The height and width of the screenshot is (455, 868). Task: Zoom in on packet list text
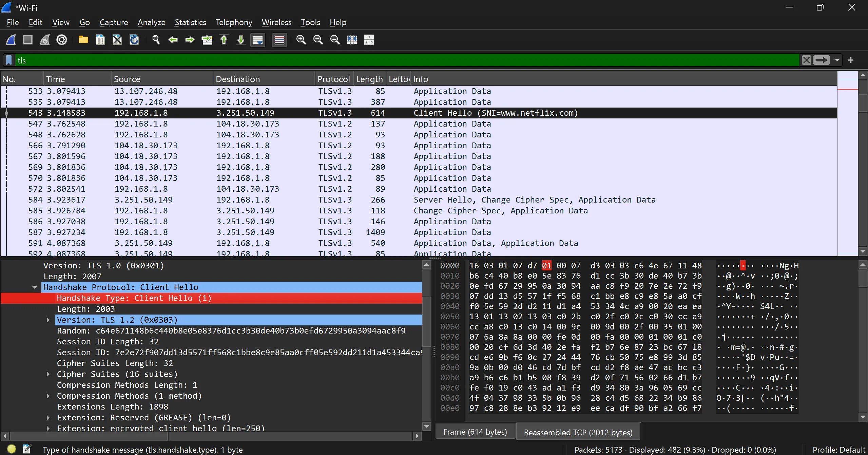(301, 40)
